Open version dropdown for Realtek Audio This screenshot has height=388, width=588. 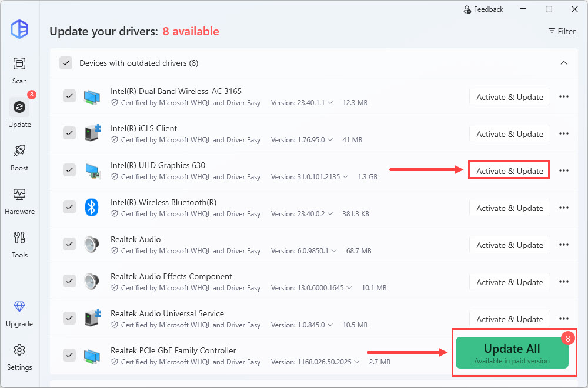click(333, 251)
